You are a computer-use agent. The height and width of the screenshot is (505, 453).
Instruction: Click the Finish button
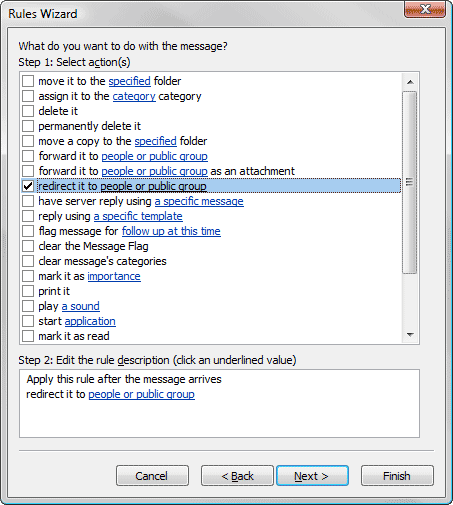click(397, 476)
